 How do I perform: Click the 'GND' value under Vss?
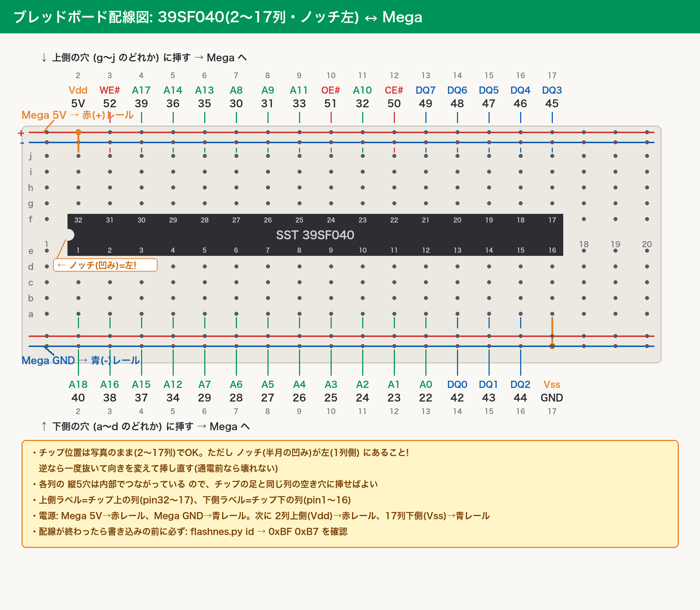tap(552, 398)
